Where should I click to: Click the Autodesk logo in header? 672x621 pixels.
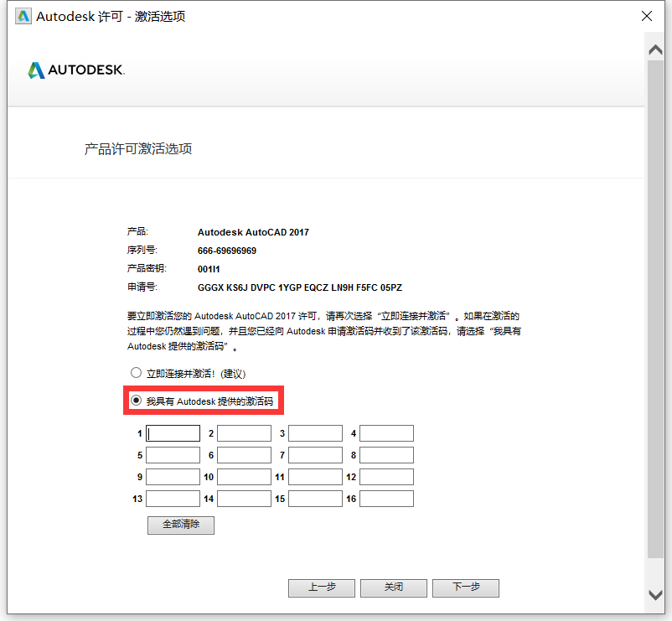coord(76,70)
